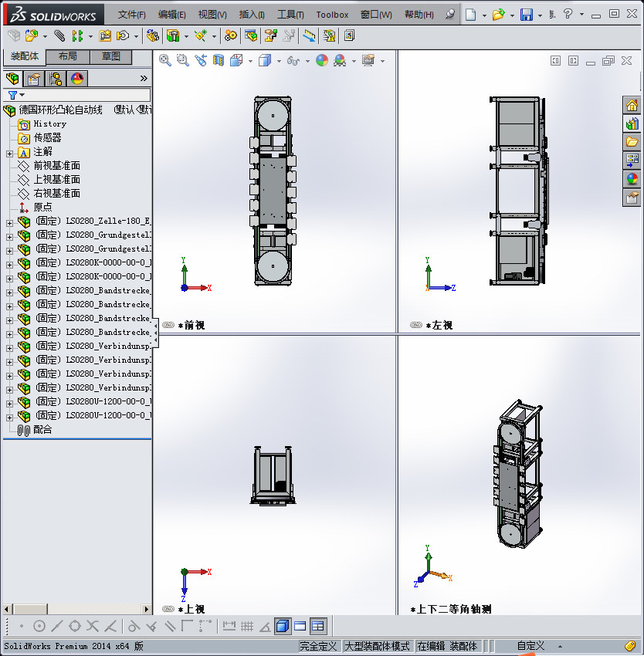Click the Interference Detection icon
The width and height of the screenshot is (644, 656).
[x=330, y=36]
